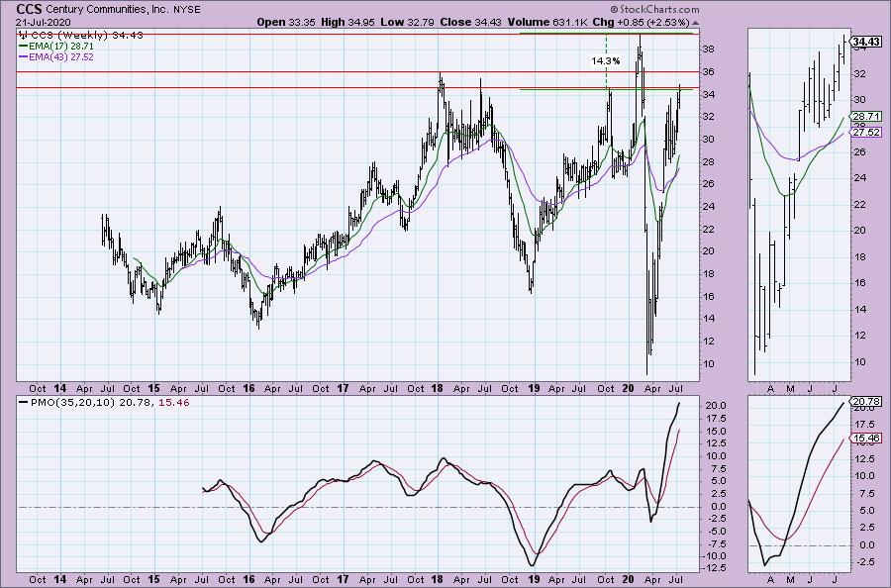
Task: Click the 28.71 EMA tag in the zoom panel
Action: click(x=866, y=117)
